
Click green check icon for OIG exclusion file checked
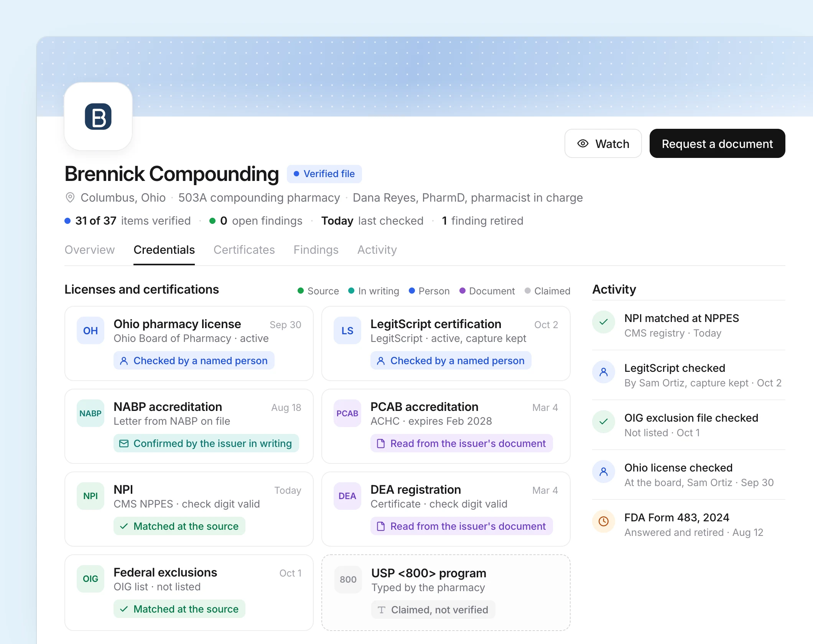tap(604, 422)
